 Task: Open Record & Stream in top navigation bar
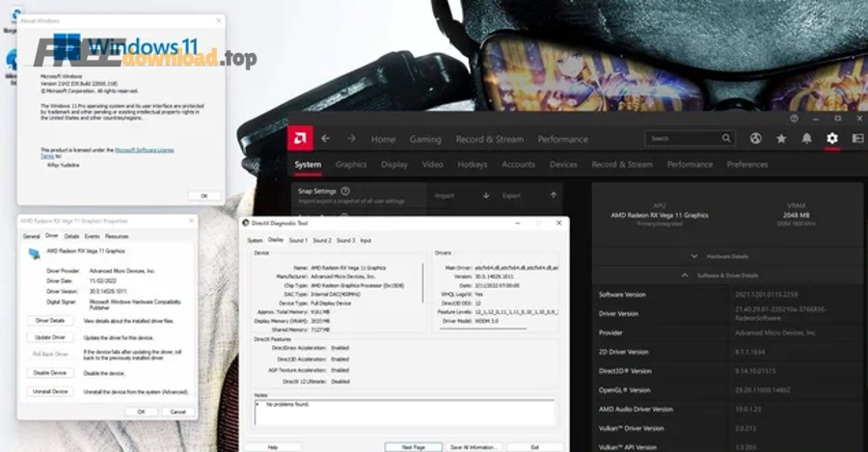point(489,140)
